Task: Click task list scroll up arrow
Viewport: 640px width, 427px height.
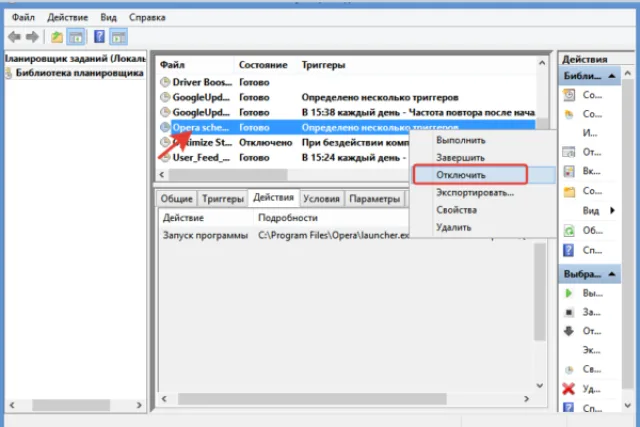Action: point(542,63)
